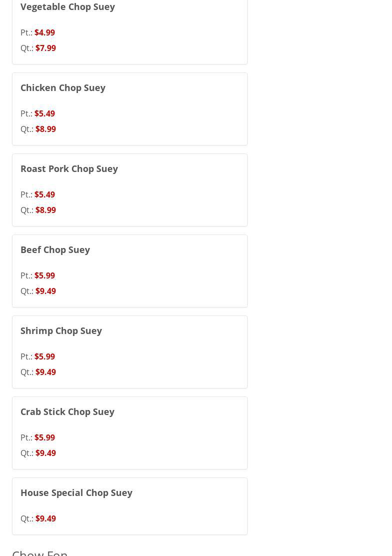392x556 pixels.
Task: Click the Crab Stick Chop Suey title
Action: [x=67, y=412]
